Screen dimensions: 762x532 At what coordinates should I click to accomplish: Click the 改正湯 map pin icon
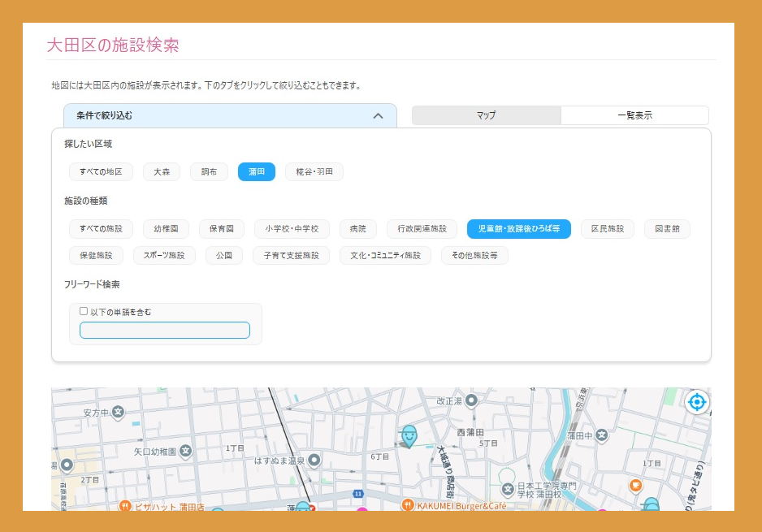(x=473, y=400)
